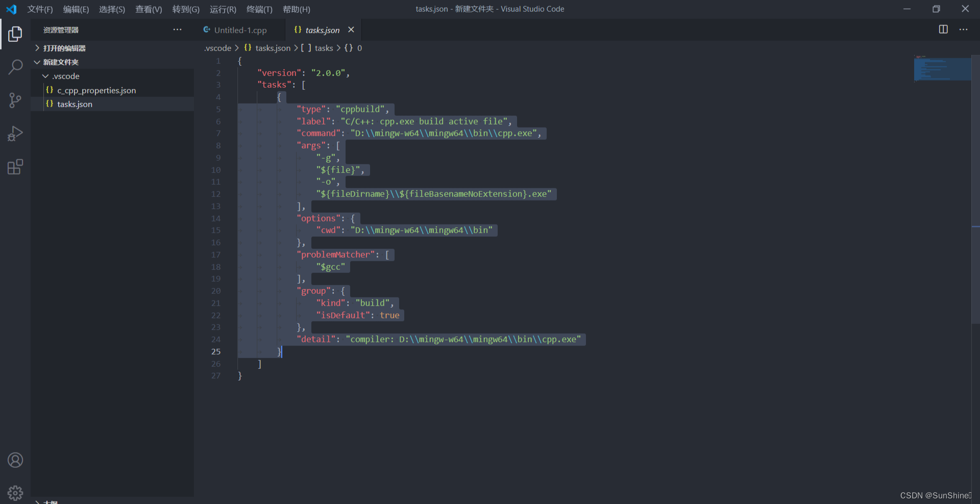This screenshot has width=980, height=504.
Task: Click the C++ icon on Untitled-1.cpp tab
Action: (x=207, y=30)
